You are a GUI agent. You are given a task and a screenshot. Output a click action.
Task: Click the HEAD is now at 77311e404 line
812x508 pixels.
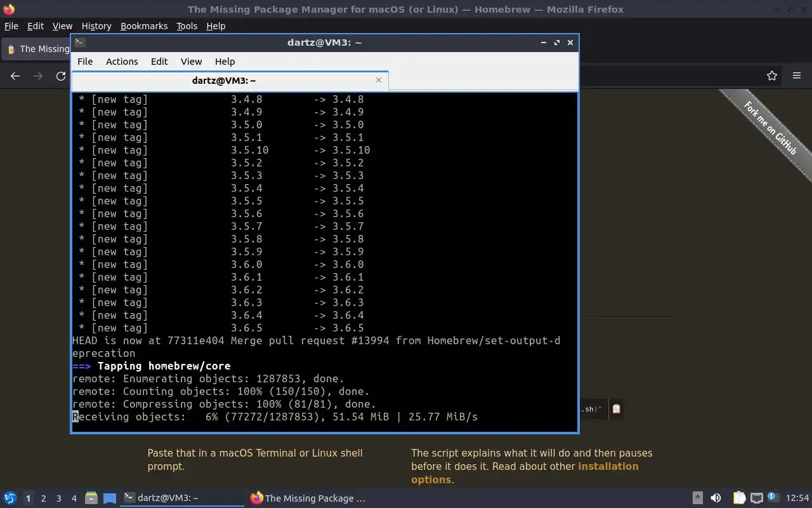tap(316, 347)
